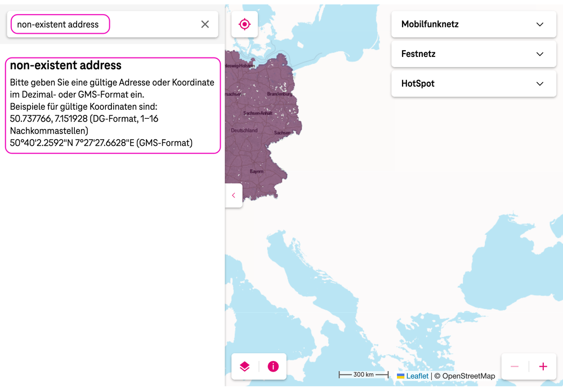This screenshot has width=563, height=392.
Task: Click the 300 km scale bar
Action: [363, 375]
